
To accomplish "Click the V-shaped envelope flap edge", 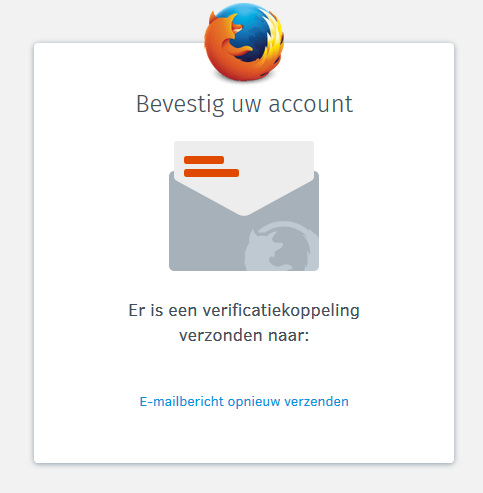I will (x=244, y=197).
